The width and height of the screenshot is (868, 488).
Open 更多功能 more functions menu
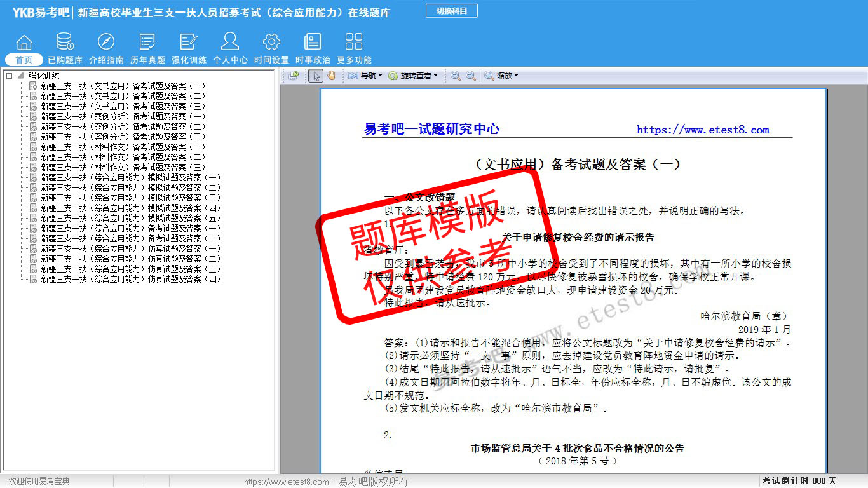click(x=354, y=43)
